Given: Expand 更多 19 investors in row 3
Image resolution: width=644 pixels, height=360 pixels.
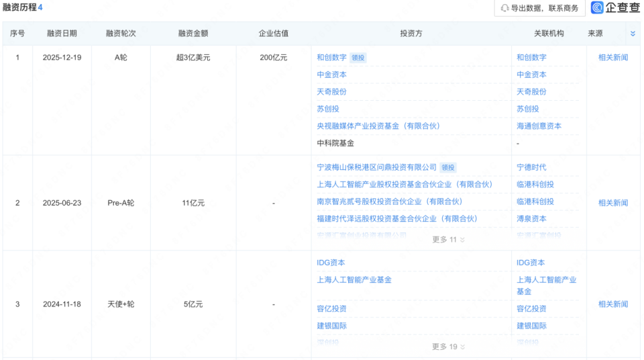Looking at the screenshot, I should coord(449,347).
